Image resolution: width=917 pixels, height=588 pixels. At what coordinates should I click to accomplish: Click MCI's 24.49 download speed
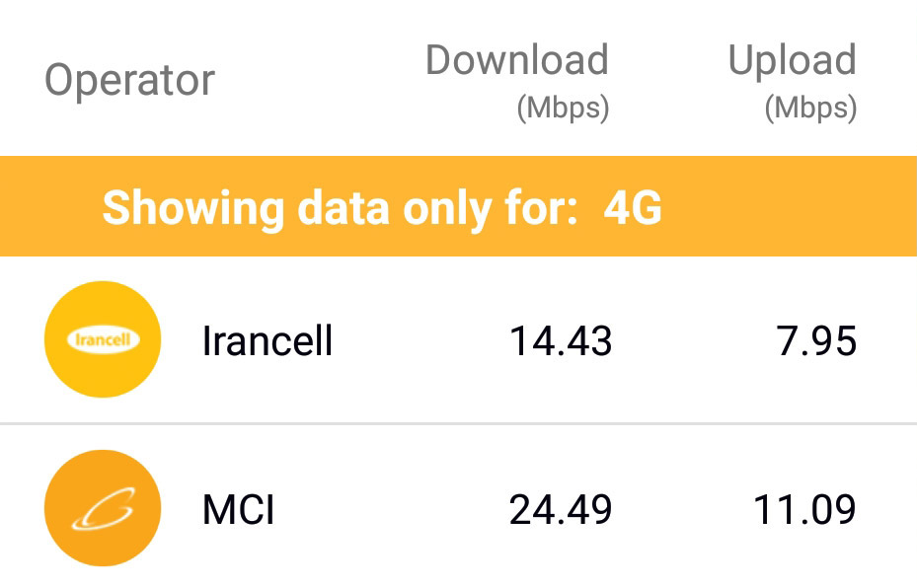pos(561,510)
